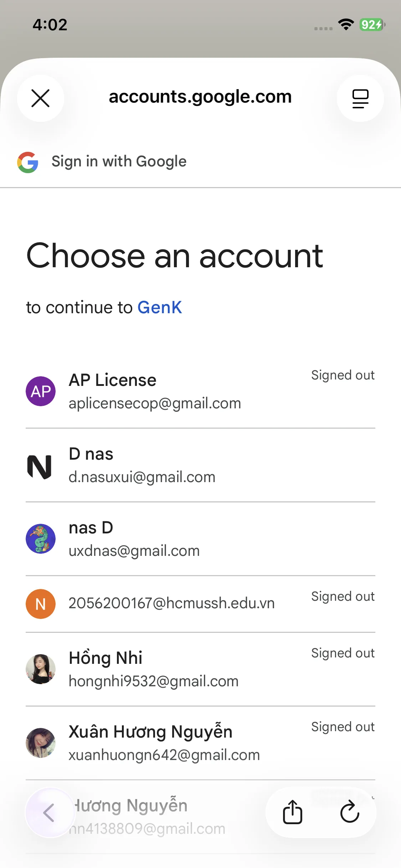Tap the black N logo avatar

click(x=40, y=467)
